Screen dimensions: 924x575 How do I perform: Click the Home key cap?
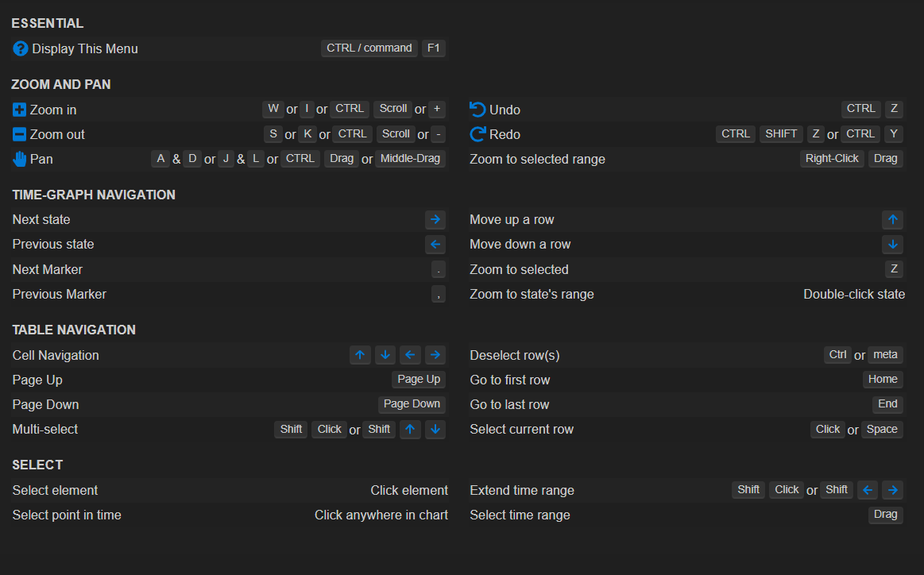click(883, 380)
